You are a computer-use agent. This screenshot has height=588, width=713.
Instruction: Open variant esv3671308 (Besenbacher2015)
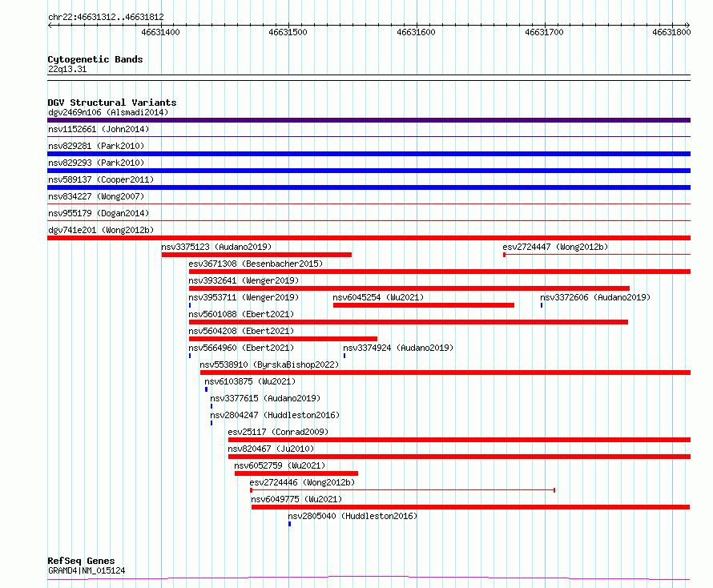point(256,264)
